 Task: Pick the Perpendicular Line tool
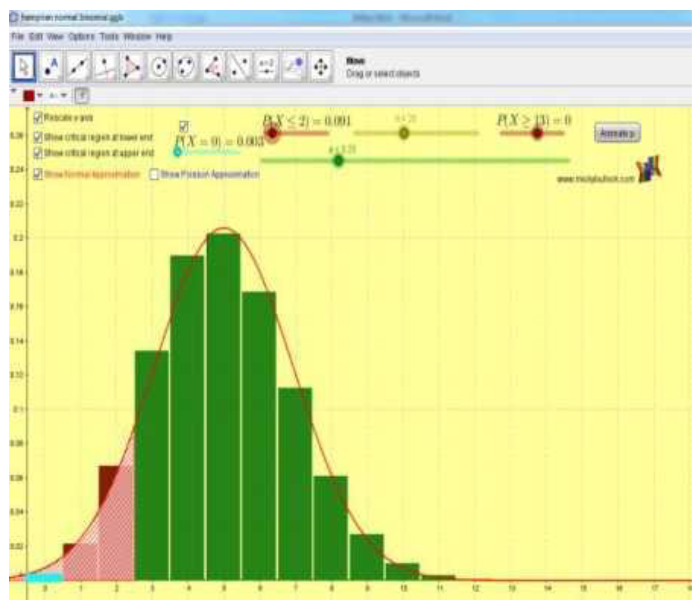coord(105,68)
